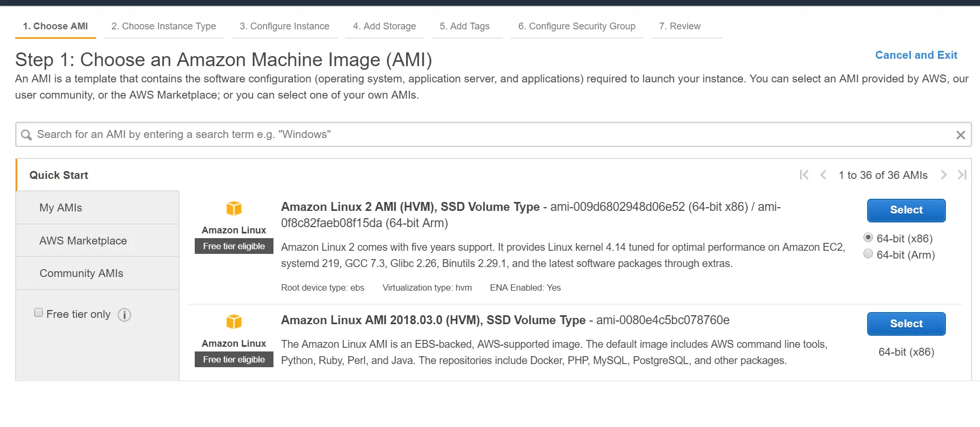Image resolution: width=980 pixels, height=427 pixels.
Task: Click the Step 1 page heading
Action: (224, 60)
